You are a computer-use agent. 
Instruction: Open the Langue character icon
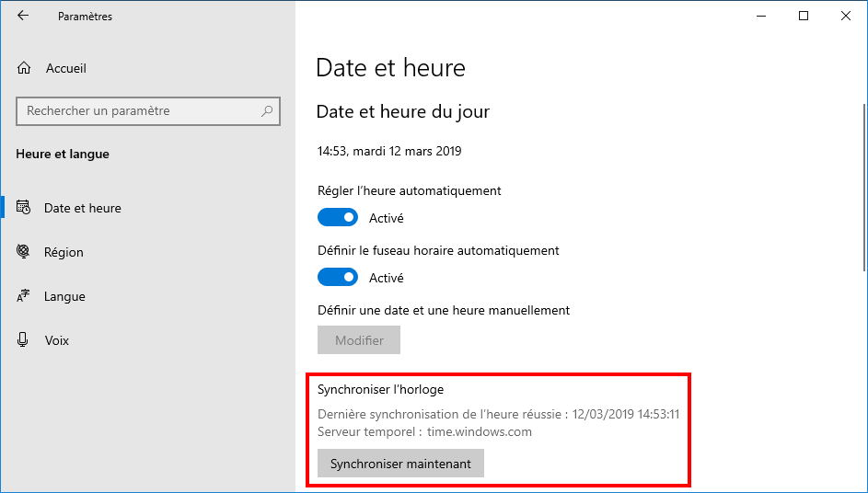tap(23, 296)
